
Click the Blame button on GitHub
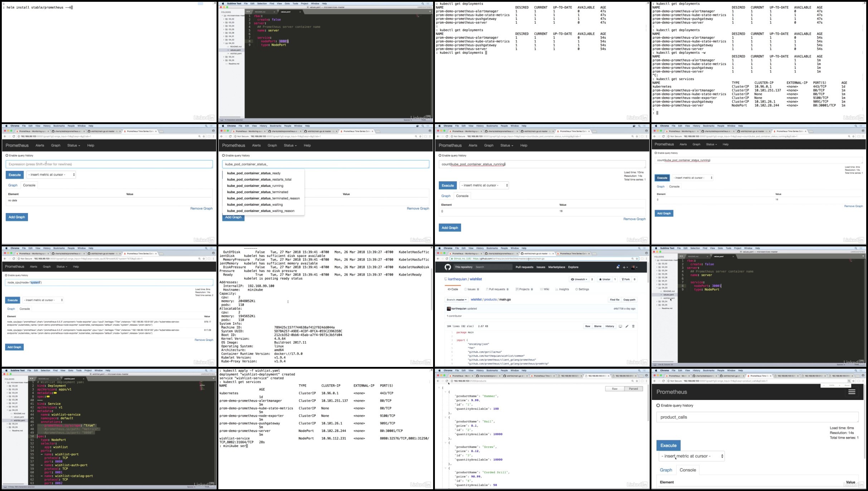click(x=597, y=326)
